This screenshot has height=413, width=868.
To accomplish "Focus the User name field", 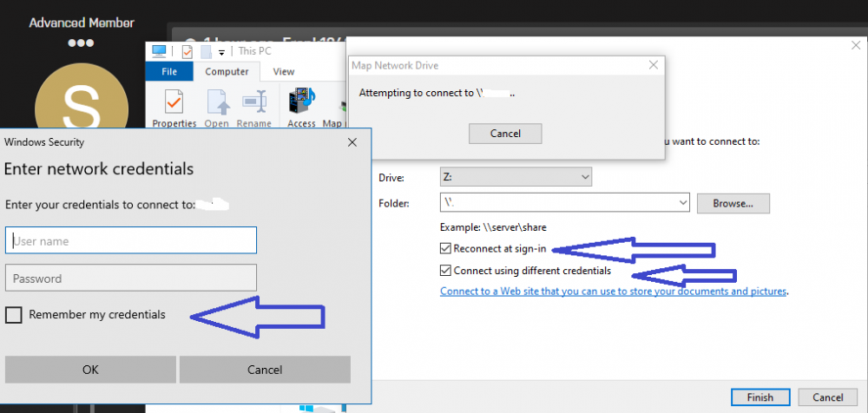I will 131,241.
